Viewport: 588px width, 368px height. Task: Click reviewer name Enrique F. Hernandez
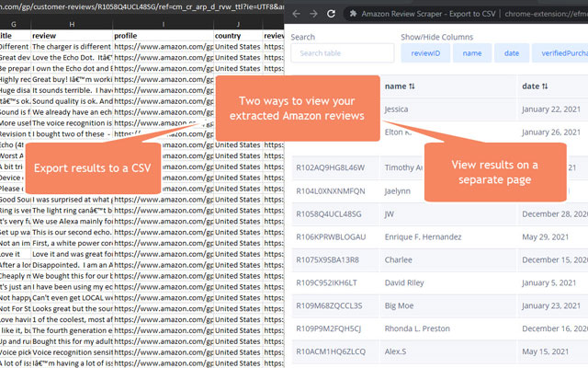(423, 237)
